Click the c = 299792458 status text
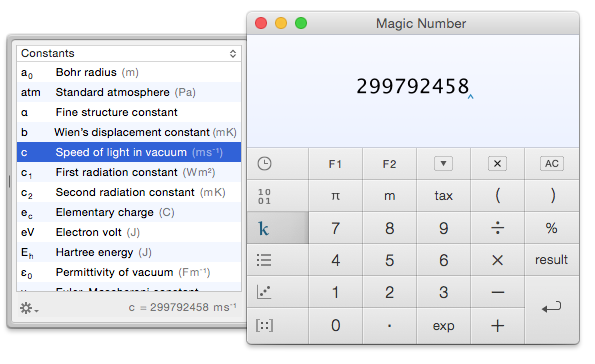Screen dimensions: 595x364 (x=182, y=307)
